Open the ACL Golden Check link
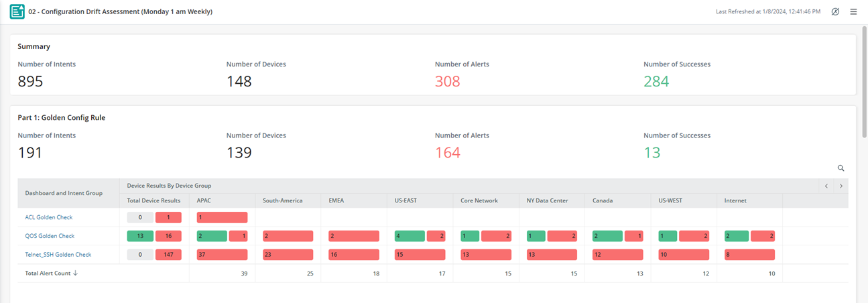Viewport: 868px width, 303px height. point(48,217)
